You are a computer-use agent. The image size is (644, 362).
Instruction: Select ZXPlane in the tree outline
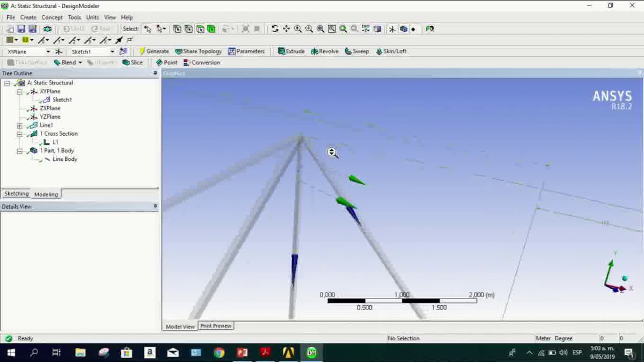point(50,109)
